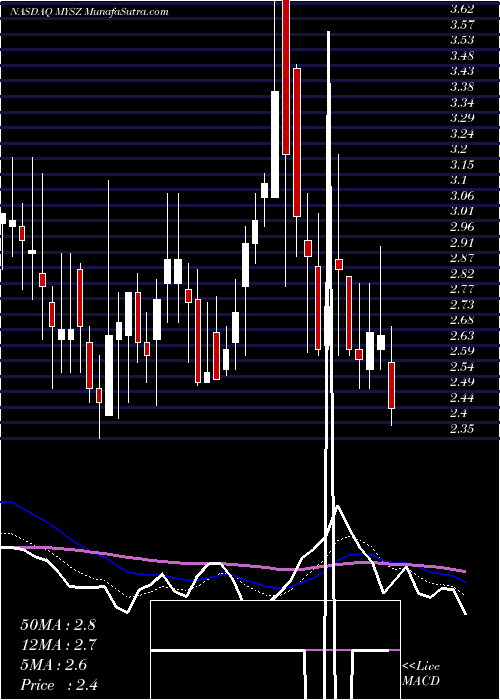Click the 2.82 price axis label
The width and height of the screenshot is (500, 700).
coord(462,274)
